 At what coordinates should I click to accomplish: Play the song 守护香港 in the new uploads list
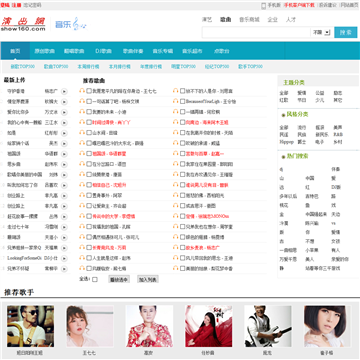64,91
